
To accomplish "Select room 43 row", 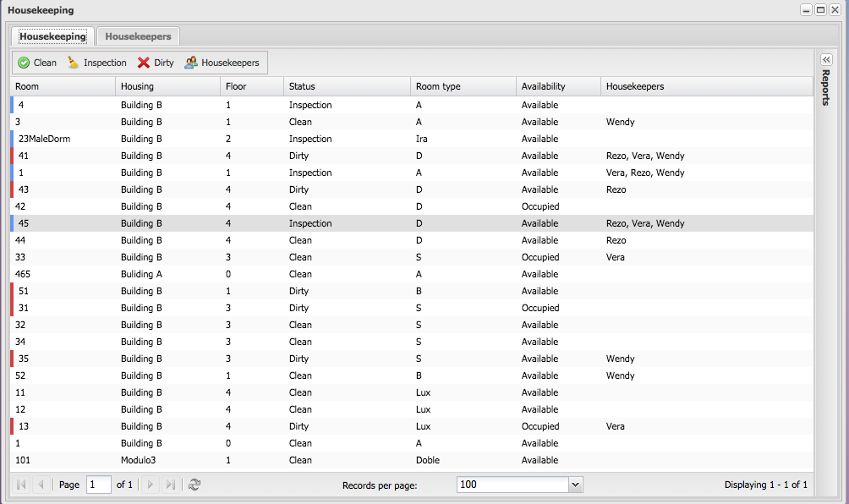I will click(x=412, y=189).
